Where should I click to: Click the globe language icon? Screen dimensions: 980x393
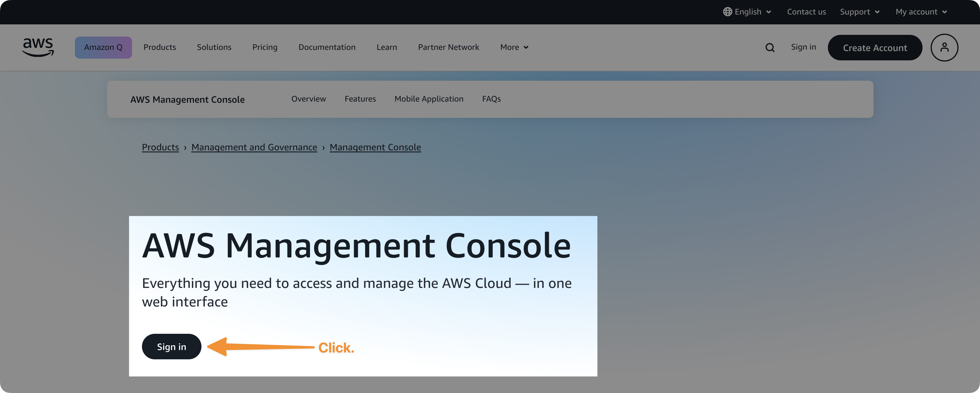tap(727, 12)
